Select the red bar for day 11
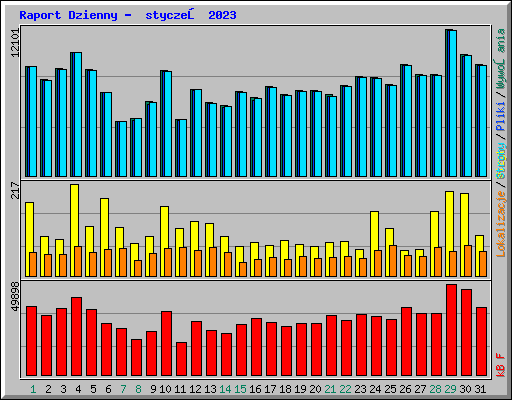 click(181, 359)
